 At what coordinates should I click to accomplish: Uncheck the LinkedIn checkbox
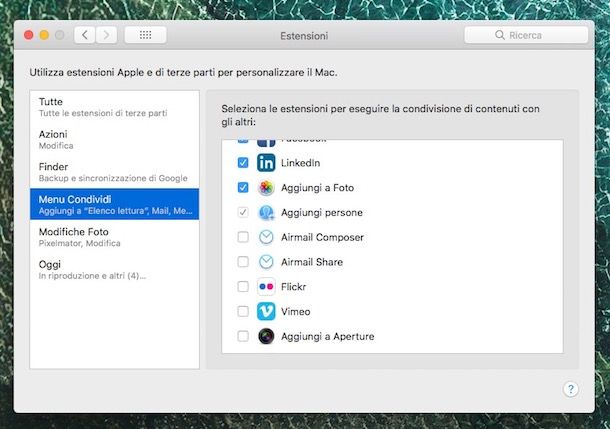click(243, 163)
